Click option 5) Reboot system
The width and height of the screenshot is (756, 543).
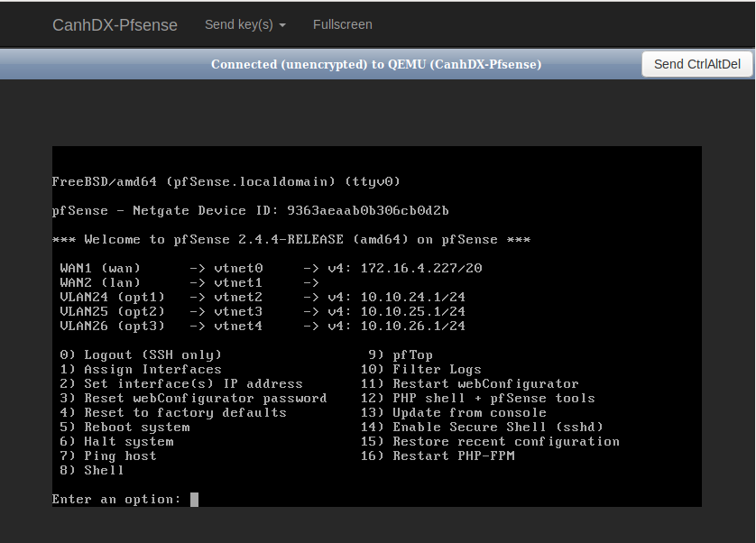tap(124, 428)
